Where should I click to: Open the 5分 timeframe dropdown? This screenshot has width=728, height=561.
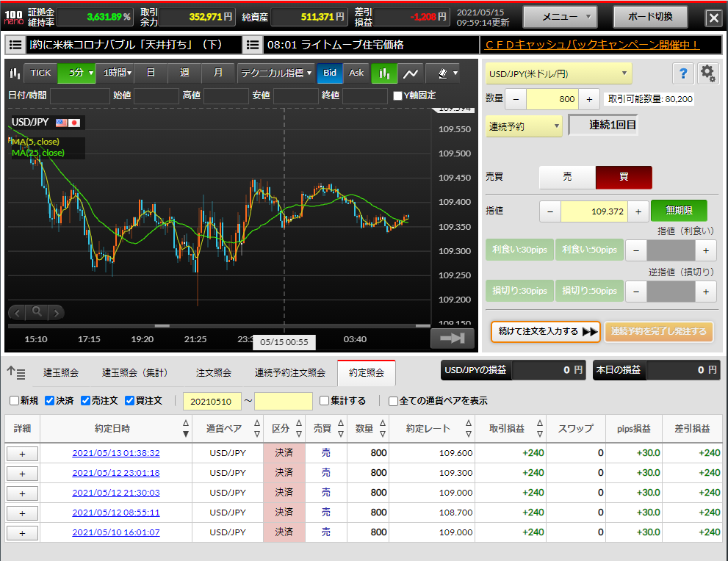[76, 73]
